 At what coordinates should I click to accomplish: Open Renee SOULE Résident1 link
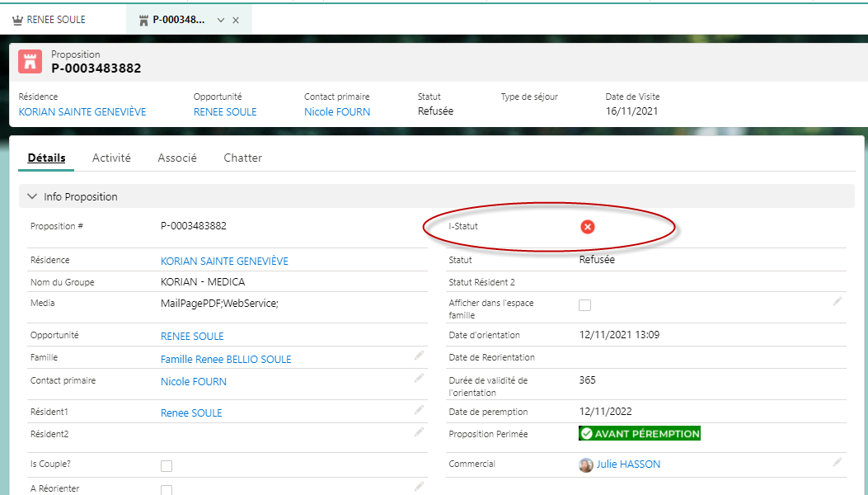(x=191, y=413)
